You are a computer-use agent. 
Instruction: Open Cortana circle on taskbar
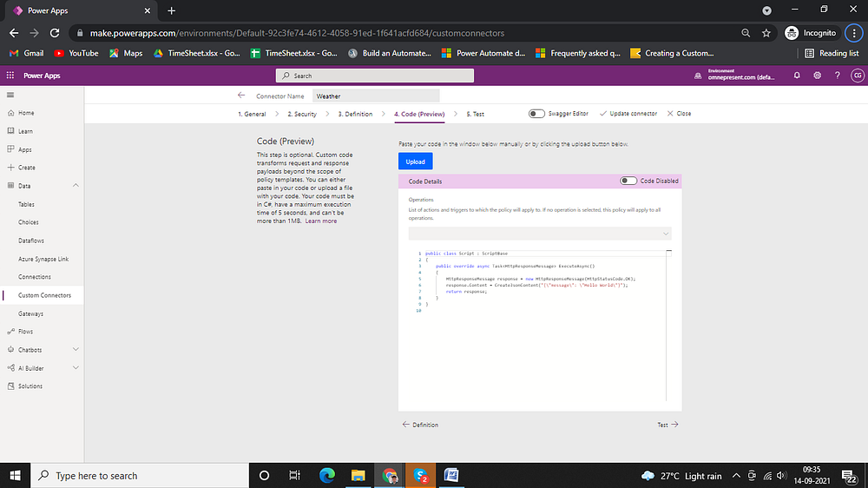[x=264, y=476]
